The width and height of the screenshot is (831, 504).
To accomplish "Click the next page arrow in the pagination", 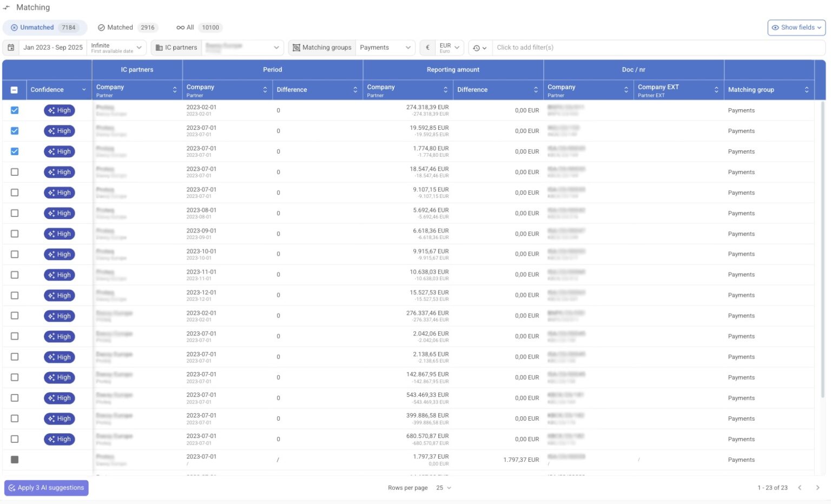I will pyautogui.click(x=817, y=487).
